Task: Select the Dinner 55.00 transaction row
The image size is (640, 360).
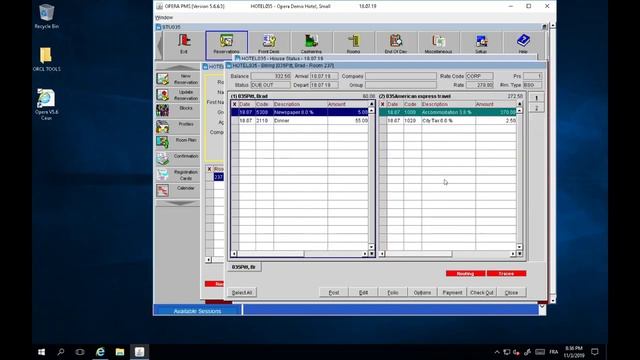Action: tap(300, 121)
